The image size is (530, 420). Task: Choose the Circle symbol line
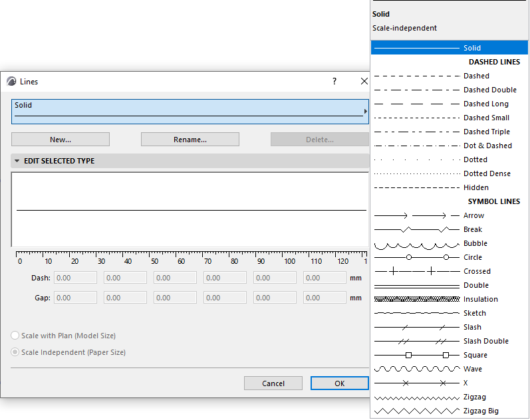(450, 257)
